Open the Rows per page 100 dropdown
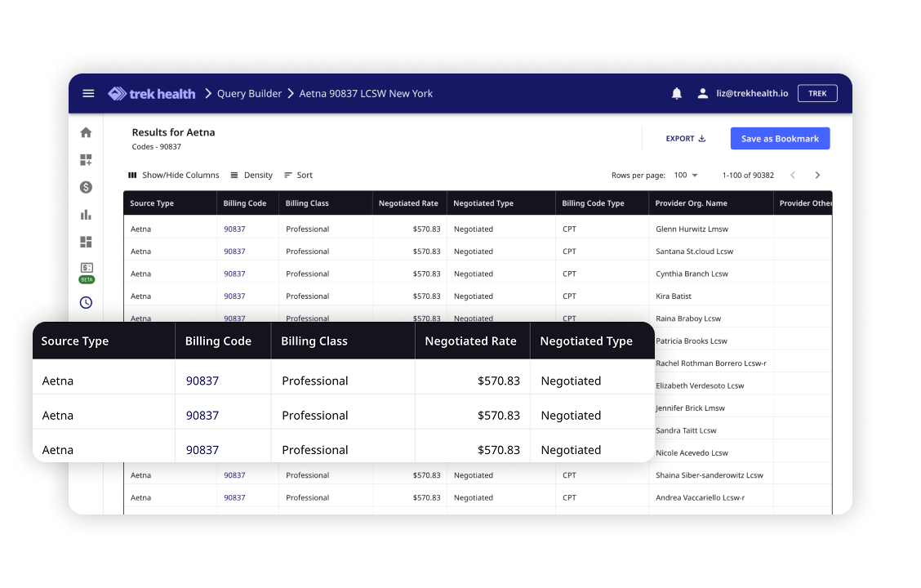This screenshot has height=588, width=921. [686, 175]
